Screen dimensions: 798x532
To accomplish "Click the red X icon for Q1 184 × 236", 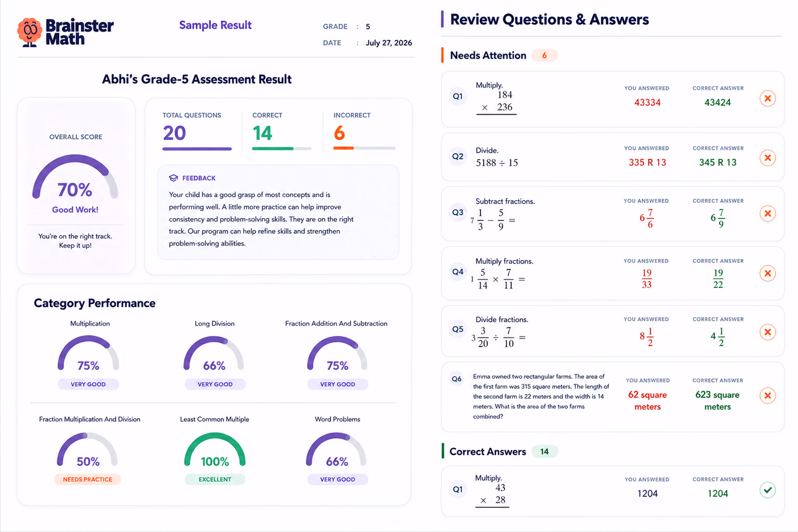I will tap(767, 98).
